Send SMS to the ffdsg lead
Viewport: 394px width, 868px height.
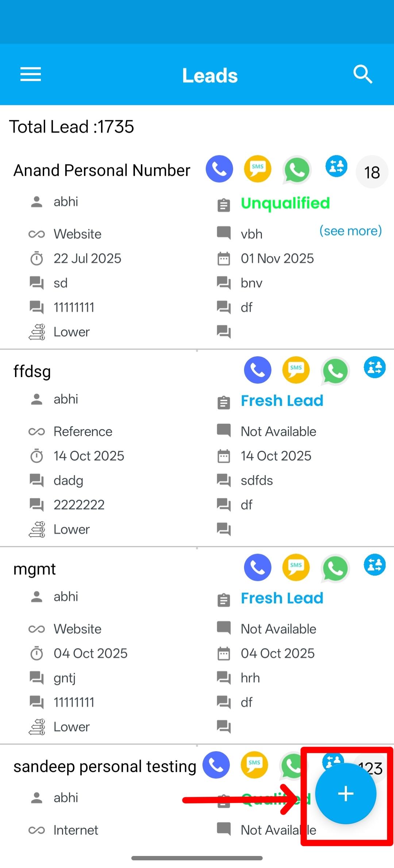point(296,370)
